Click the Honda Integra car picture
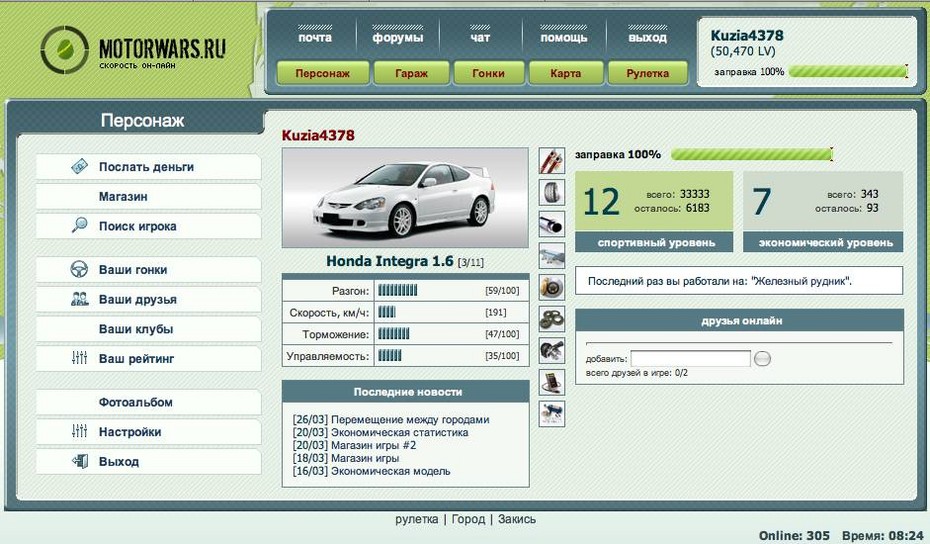 (x=405, y=198)
